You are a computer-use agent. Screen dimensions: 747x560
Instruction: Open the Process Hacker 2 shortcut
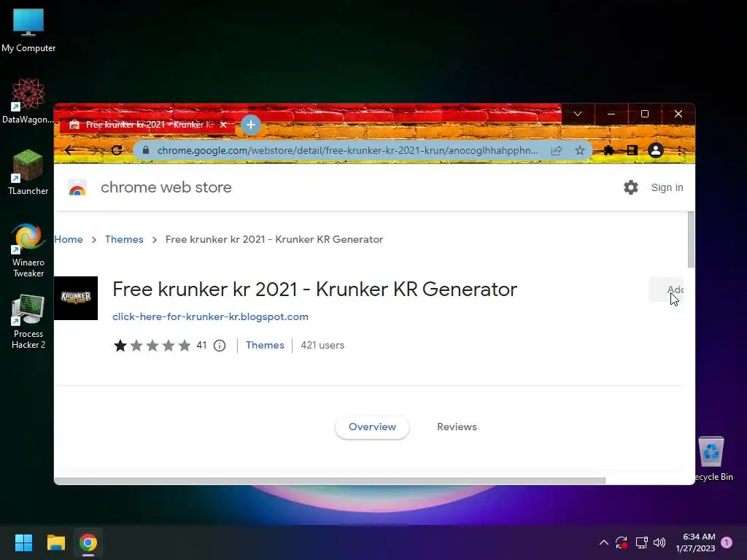(28, 322)
